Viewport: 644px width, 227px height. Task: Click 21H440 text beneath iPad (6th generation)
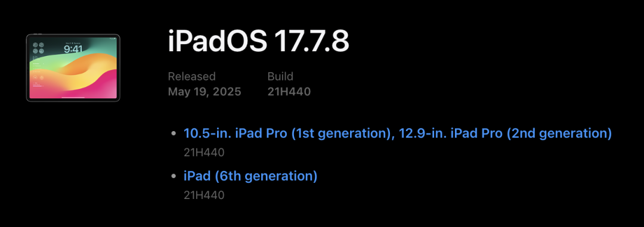(x=204, y=195)
